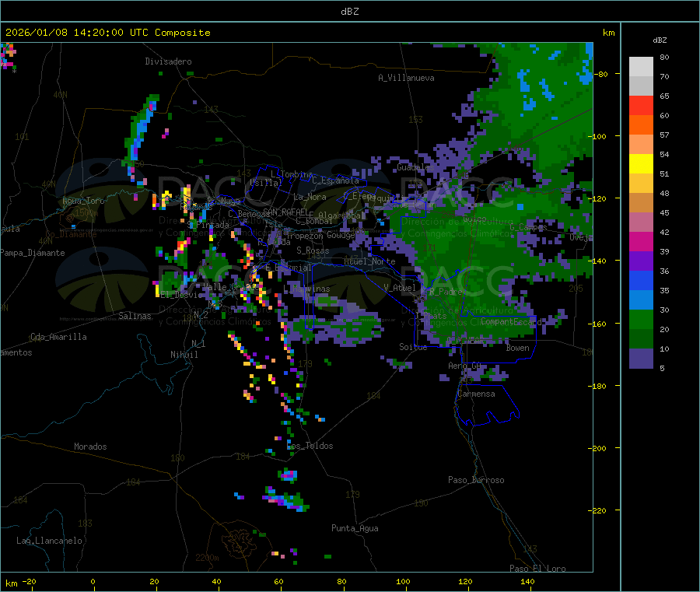Click the Paso El Loro label
The image size is (700, 592).
pyautogui.click(x=538, y=569)
